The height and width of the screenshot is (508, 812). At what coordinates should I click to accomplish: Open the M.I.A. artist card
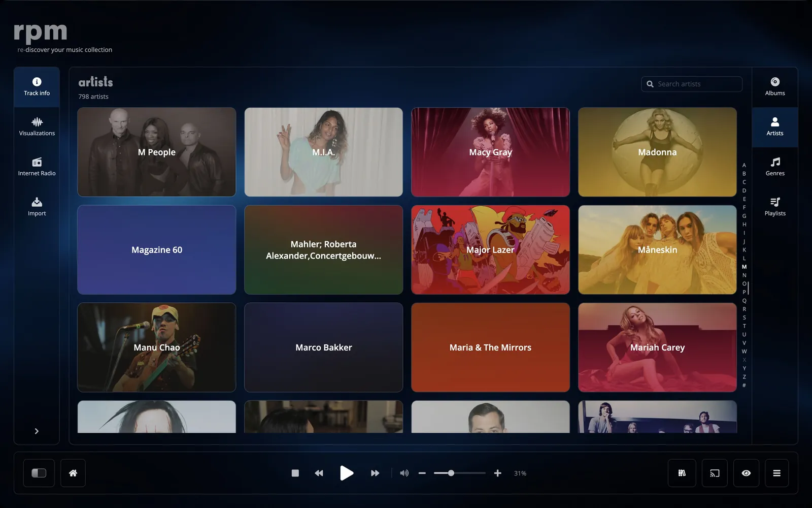324,152
